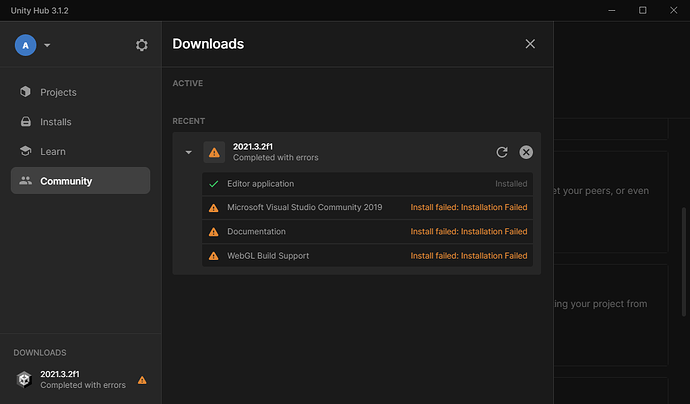
Task: Remove 2021.3.2f1 from downloads list
Action: click(x=526, y=152)
